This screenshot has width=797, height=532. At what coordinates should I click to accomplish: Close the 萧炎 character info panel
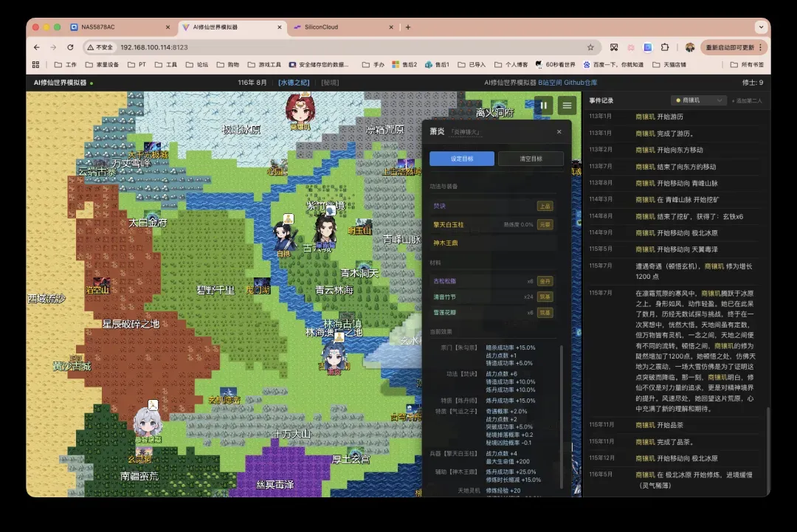(559, 132)
